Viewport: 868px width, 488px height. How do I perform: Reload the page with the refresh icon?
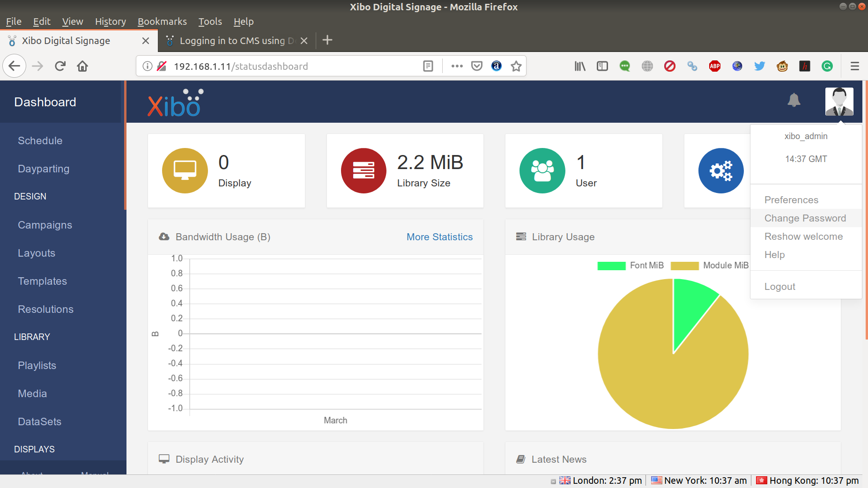tap(60, 66)
